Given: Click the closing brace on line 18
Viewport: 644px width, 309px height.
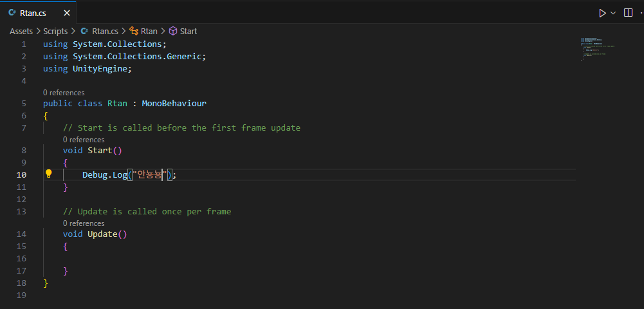Looking at the screenshot, I should click(45, 283).
